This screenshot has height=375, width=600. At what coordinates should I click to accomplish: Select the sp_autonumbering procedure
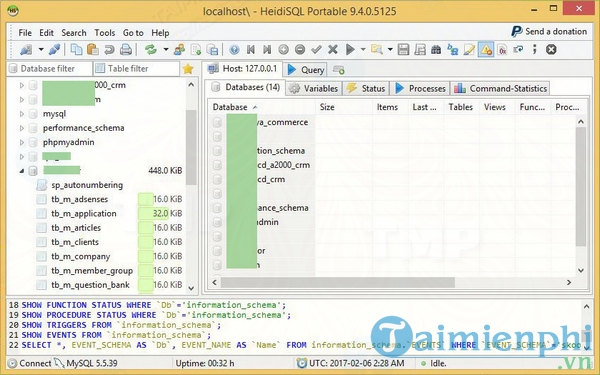[x=87, y=185]
